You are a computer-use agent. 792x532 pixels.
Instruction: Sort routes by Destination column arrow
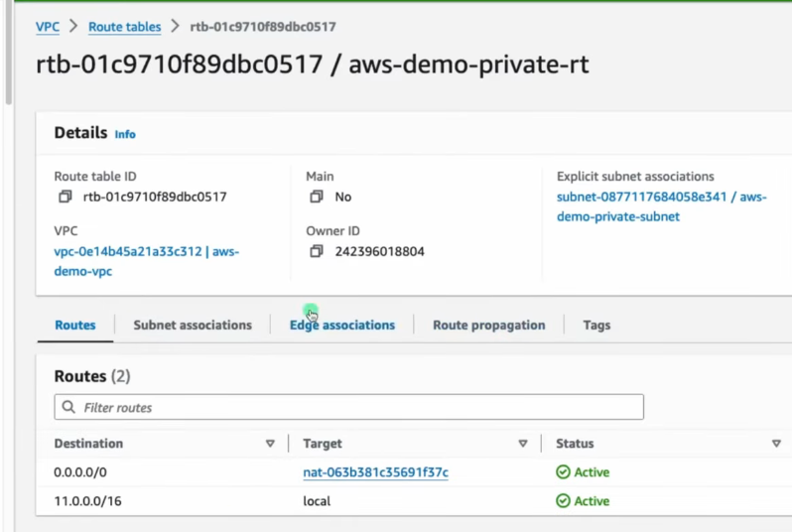pyautogui.click(x=270, y=444)
